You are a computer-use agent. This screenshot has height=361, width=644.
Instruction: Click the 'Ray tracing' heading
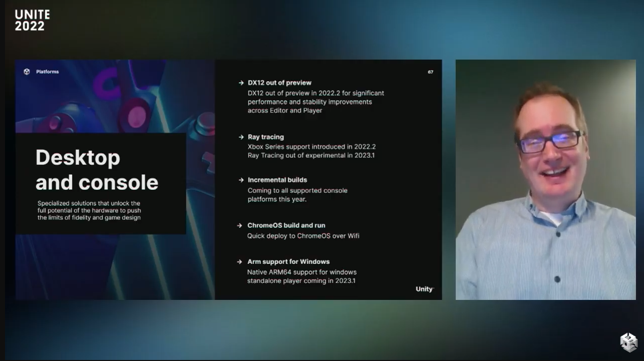(266, 137)
